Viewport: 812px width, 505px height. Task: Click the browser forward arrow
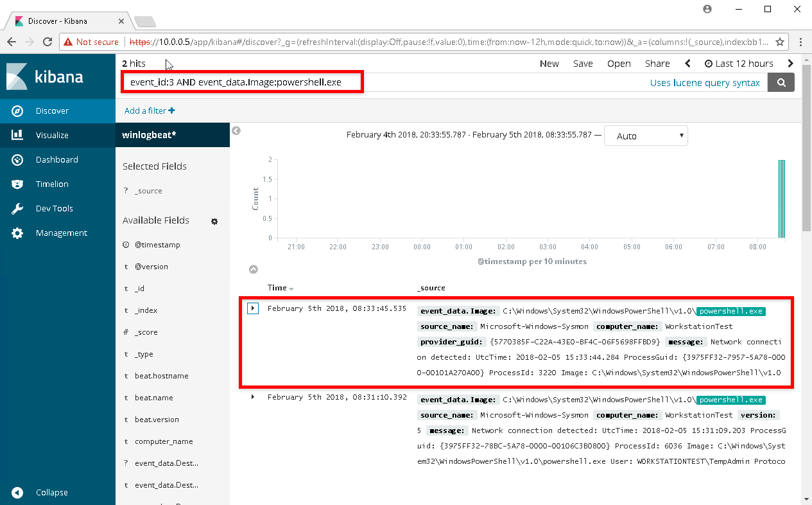point(29,42)
